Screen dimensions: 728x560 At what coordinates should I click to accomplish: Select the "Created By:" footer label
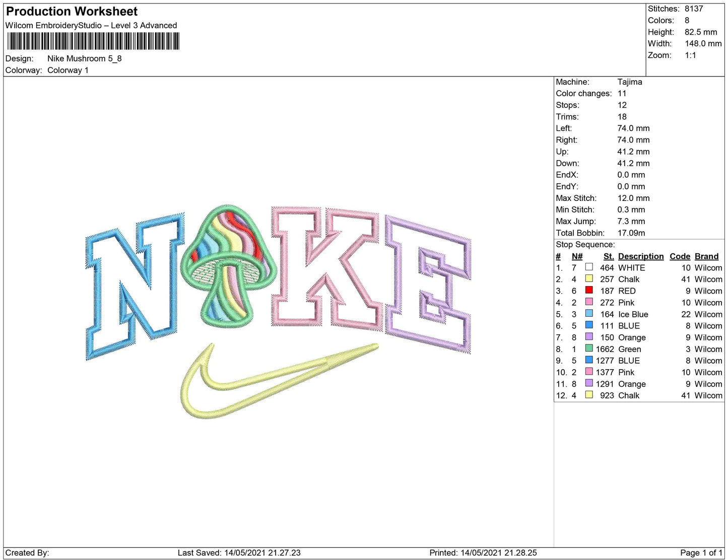click(27, 552)
